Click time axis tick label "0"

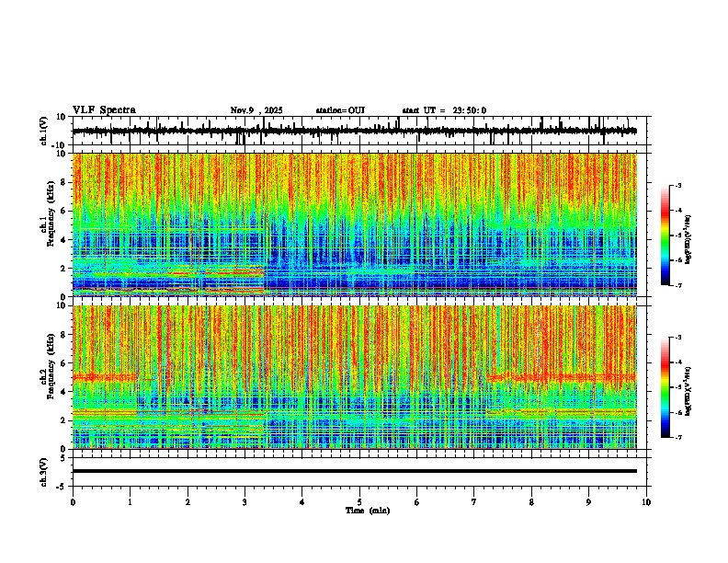point(73,502)
